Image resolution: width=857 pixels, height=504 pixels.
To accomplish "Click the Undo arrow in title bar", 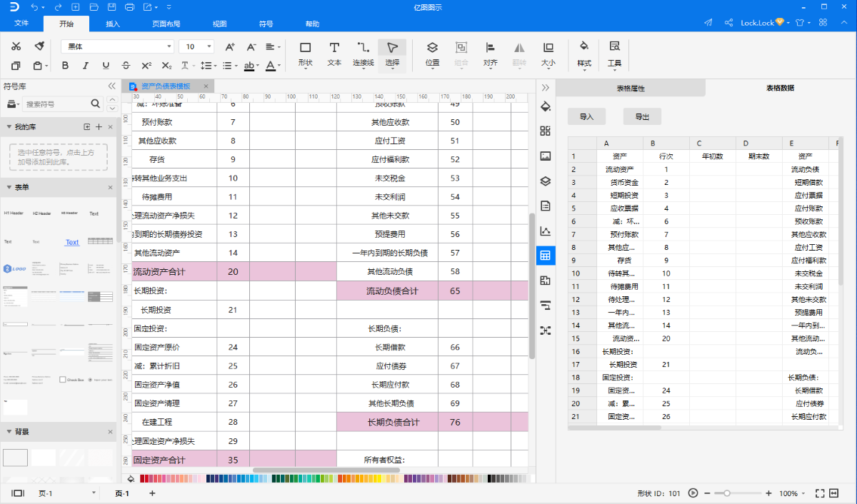I will click(34, 7).
